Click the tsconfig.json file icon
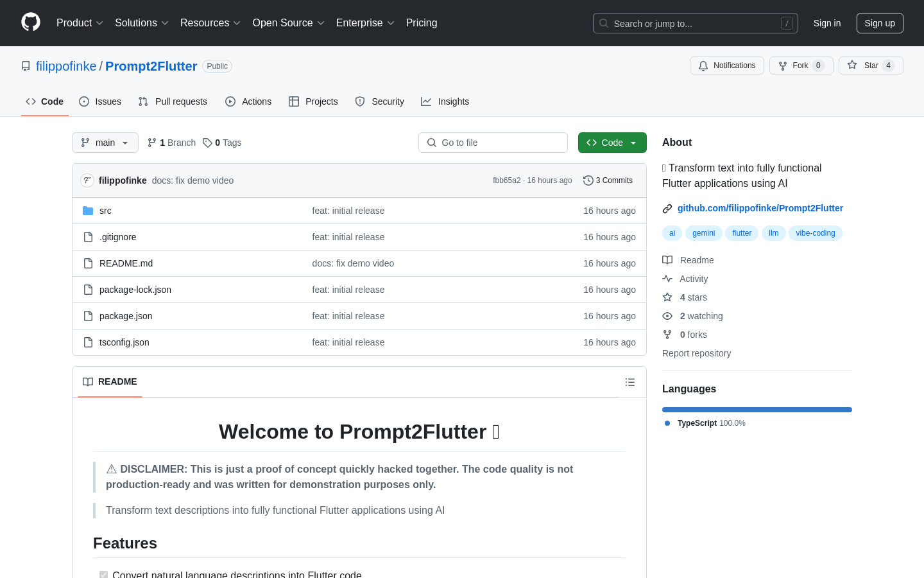Screen dimensions: 924x578 click(x=88, y=342)
